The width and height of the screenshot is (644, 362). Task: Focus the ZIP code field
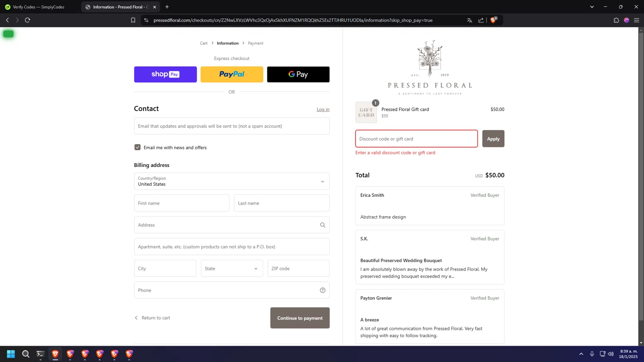pyautogui.click(x=298, y=268)
